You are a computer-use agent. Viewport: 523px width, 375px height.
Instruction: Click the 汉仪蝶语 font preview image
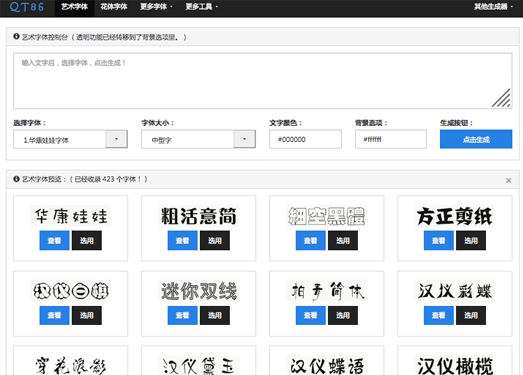point(327,365)
